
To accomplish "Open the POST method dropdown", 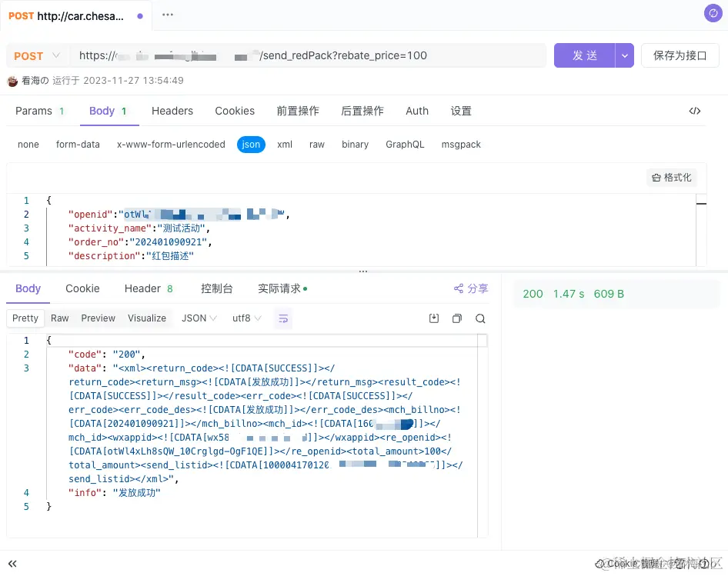I will [37, 55].
